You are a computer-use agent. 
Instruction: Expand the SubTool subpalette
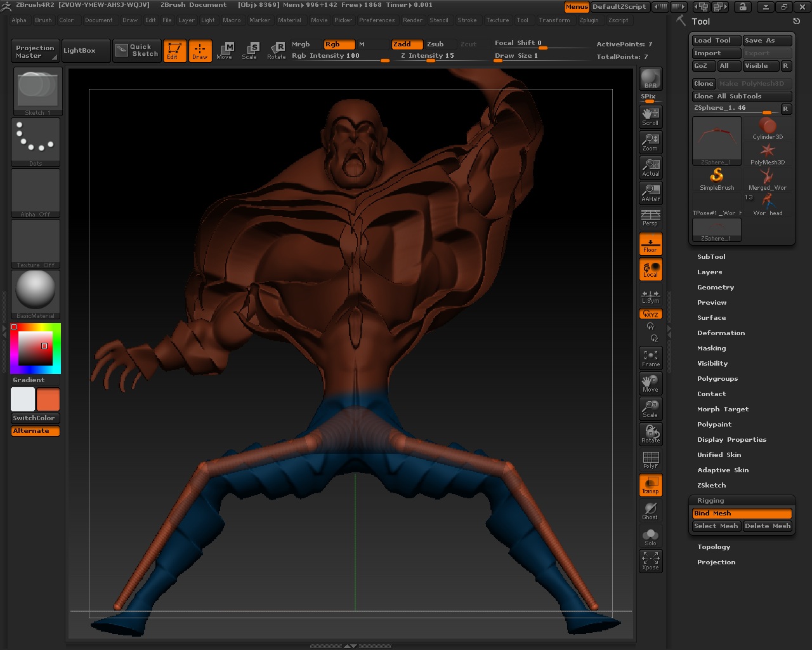[711, 256]
